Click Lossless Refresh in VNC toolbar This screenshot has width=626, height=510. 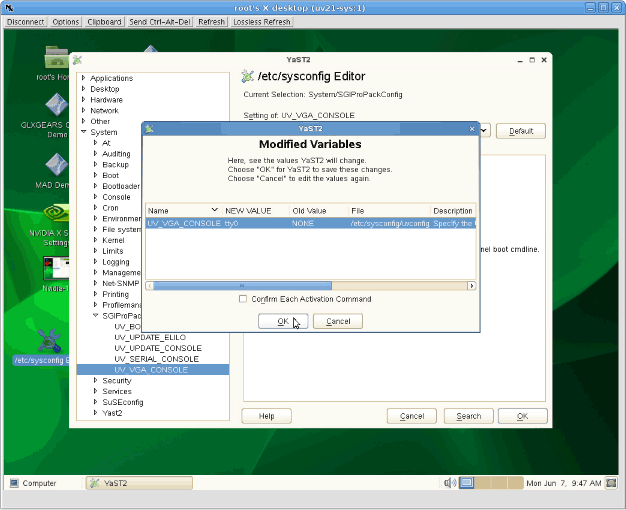[x=262, y=22]
